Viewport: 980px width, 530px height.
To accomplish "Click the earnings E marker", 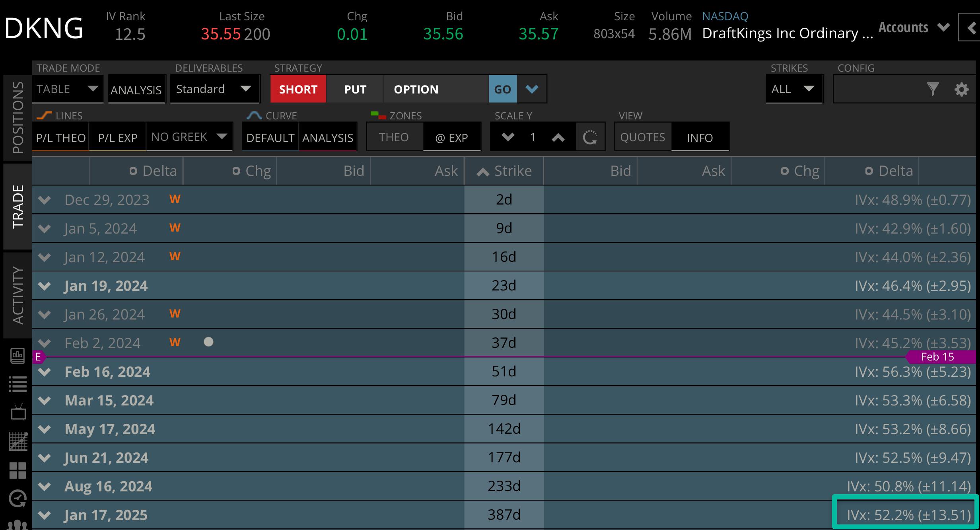I will click(38, 357).
